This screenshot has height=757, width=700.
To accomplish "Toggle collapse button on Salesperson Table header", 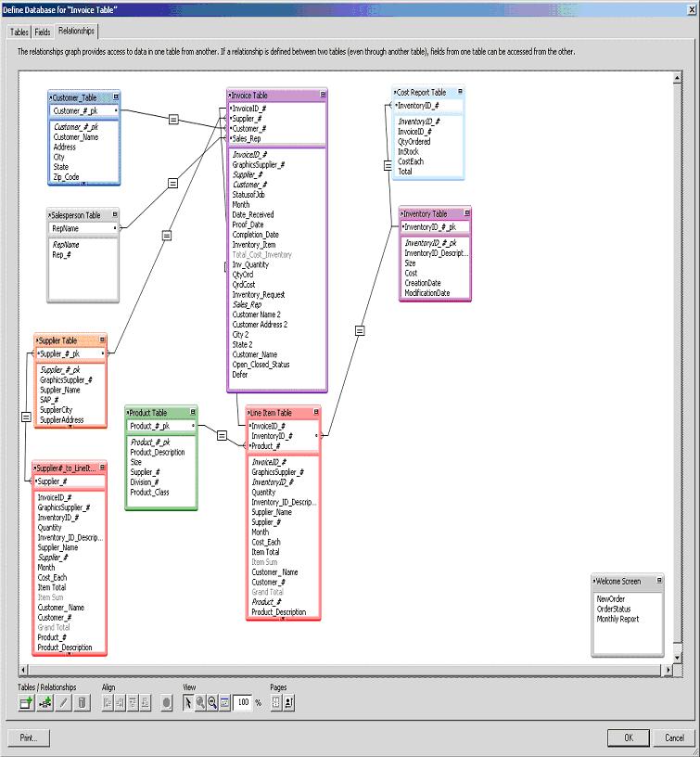I will pos(115,214).
